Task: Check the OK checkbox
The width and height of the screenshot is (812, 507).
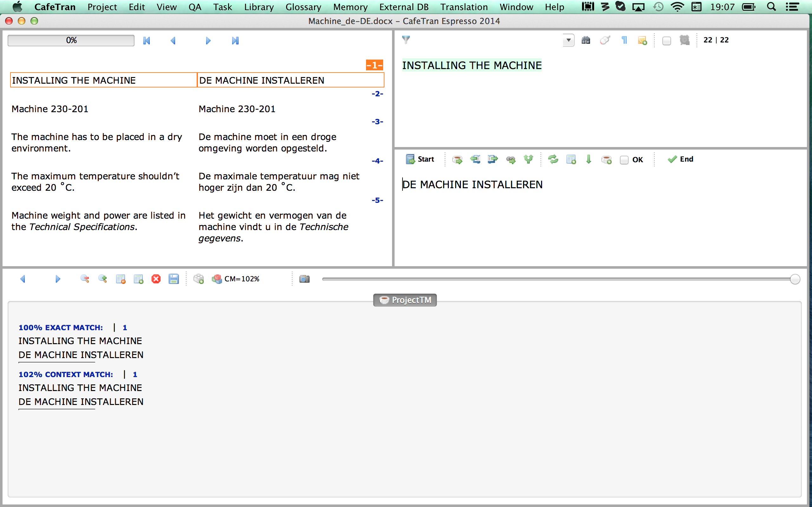Action: pyautogui.click(x=624, y=160)
